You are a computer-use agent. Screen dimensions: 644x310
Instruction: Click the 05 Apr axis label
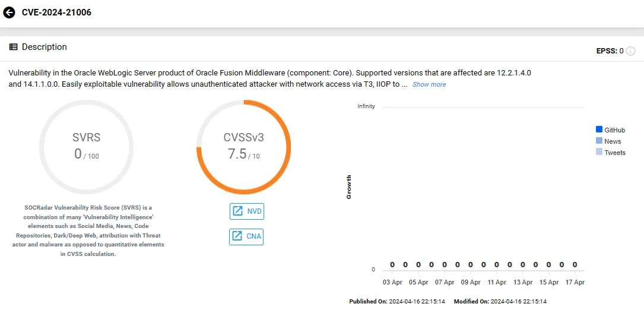(x=418, y=283)
